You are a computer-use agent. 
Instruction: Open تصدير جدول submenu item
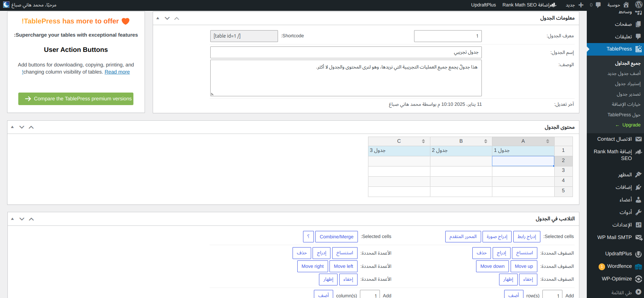point(628,94)
